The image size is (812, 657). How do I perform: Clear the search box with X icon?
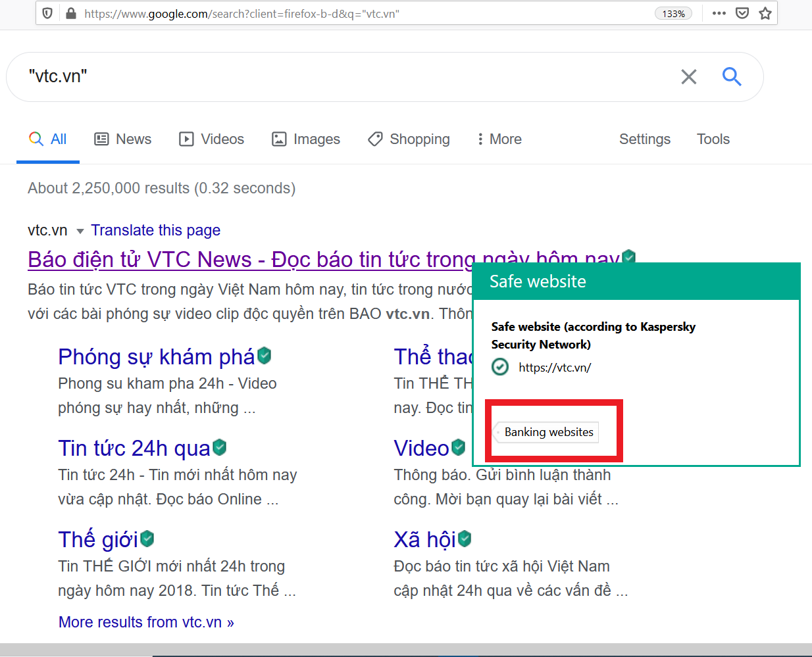689,77
